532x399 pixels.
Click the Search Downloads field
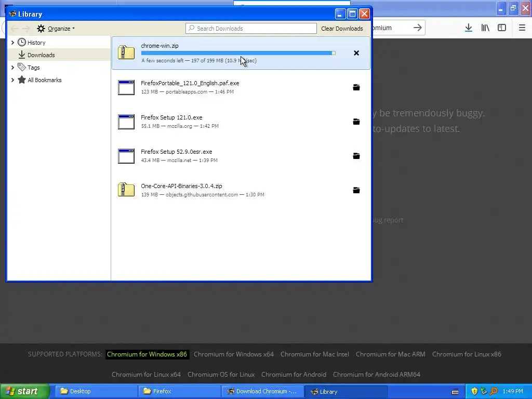[x=251, y=29]
